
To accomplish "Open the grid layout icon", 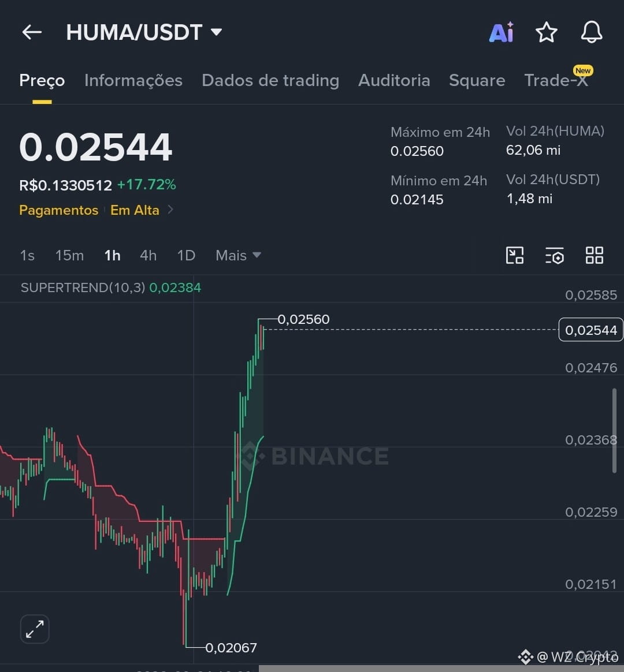I will tap(595, 255).
